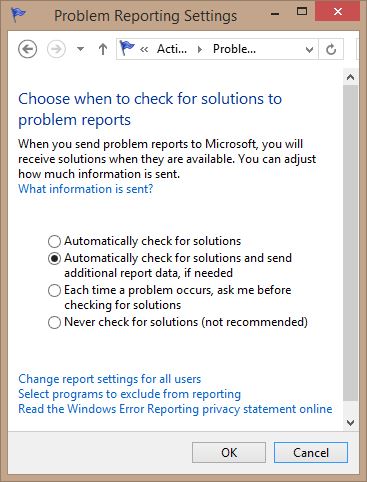Click the Proble... breadcrumb segment
Image resolution: width=367 pixels, height=482 pixels.
234,49
